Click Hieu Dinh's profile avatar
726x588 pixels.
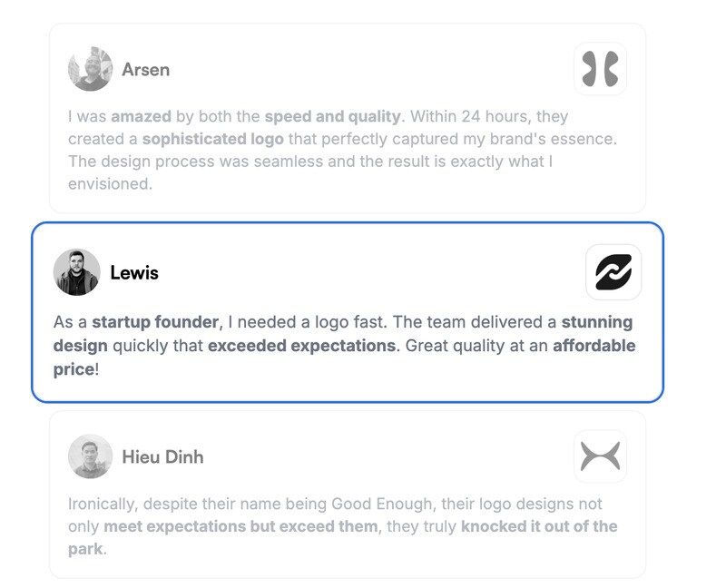[x=90, y=456]
